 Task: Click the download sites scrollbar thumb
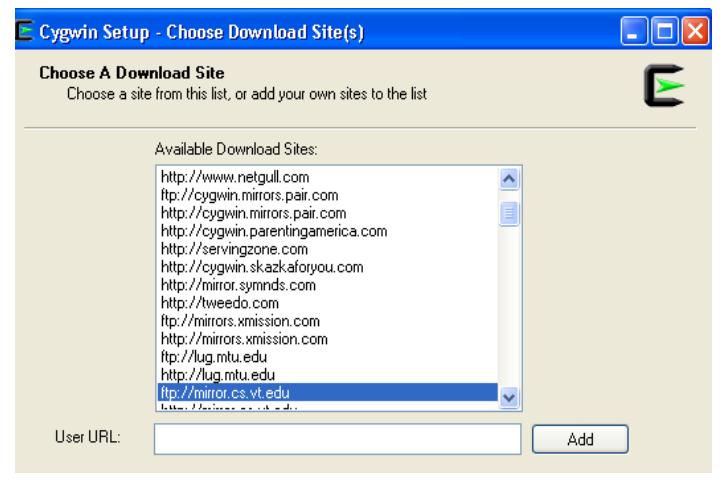click(x=508, y=213)
